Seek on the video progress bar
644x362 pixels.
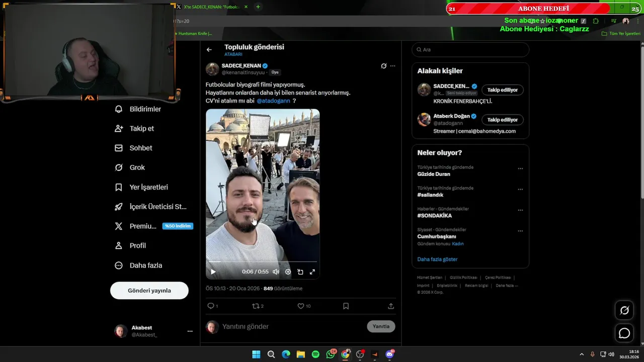pyautogui.click(x=263, y=261)
